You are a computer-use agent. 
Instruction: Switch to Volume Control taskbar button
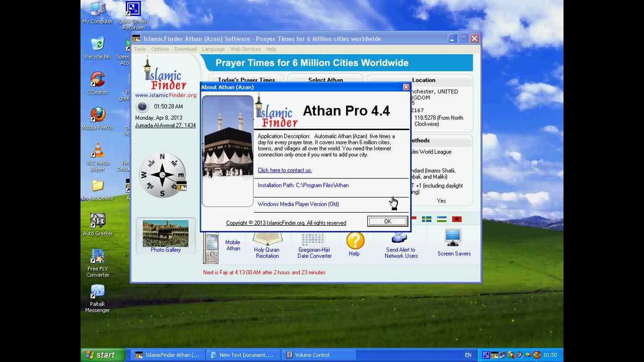point(319,355)
